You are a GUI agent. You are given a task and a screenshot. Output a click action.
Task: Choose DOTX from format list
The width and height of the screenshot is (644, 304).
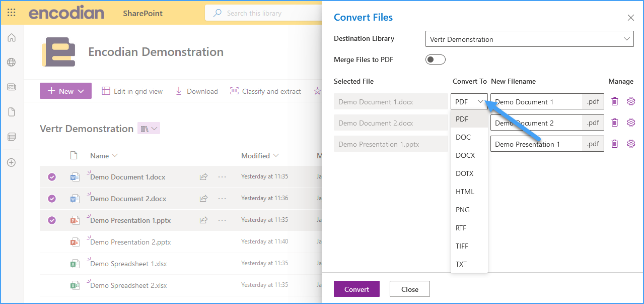(469, 173)
